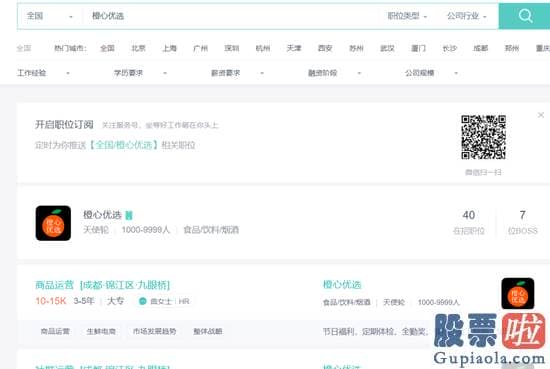Select 上海 in hot cities

(x=169, y=48)
